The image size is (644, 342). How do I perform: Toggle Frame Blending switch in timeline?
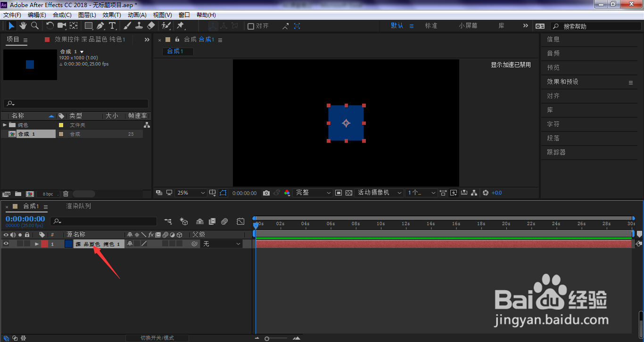pyautogui.click(x=212, y=221)
